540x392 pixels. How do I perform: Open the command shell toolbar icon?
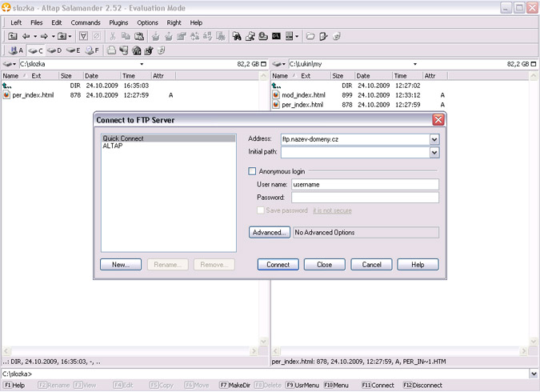coord(276,36)
